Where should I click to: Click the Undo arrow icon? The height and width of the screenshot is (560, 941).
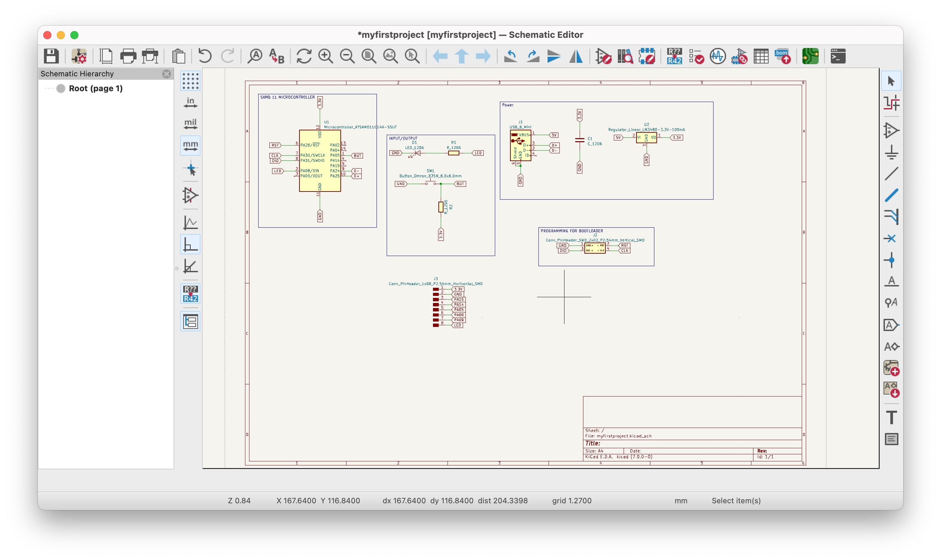tap(205, 56)
